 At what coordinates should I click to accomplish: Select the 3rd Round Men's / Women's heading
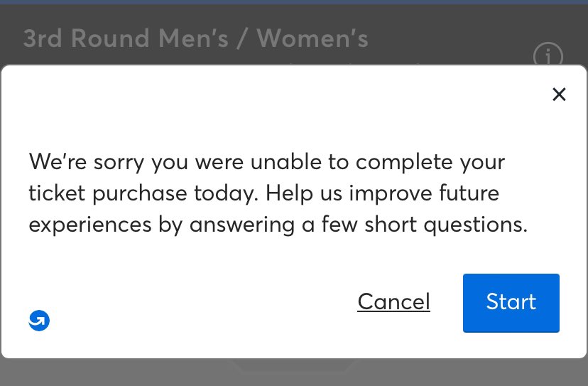click(196, 38)
